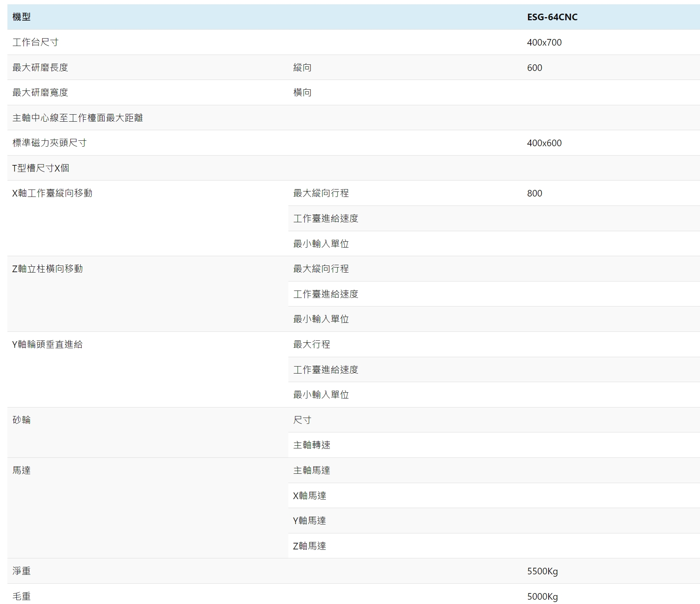
Task: Click the 800 travel value
Action: (535, 193)
